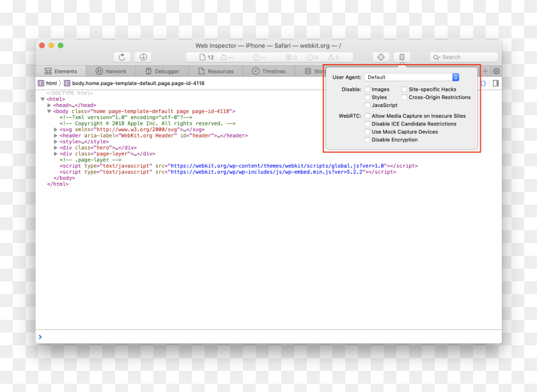Expand the div class hero node
The height and width of the screenshot is (392, 537).
56,148
